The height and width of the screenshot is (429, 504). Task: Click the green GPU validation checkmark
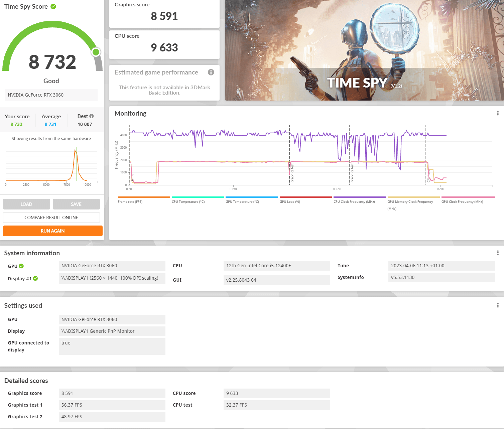point(21,266)
